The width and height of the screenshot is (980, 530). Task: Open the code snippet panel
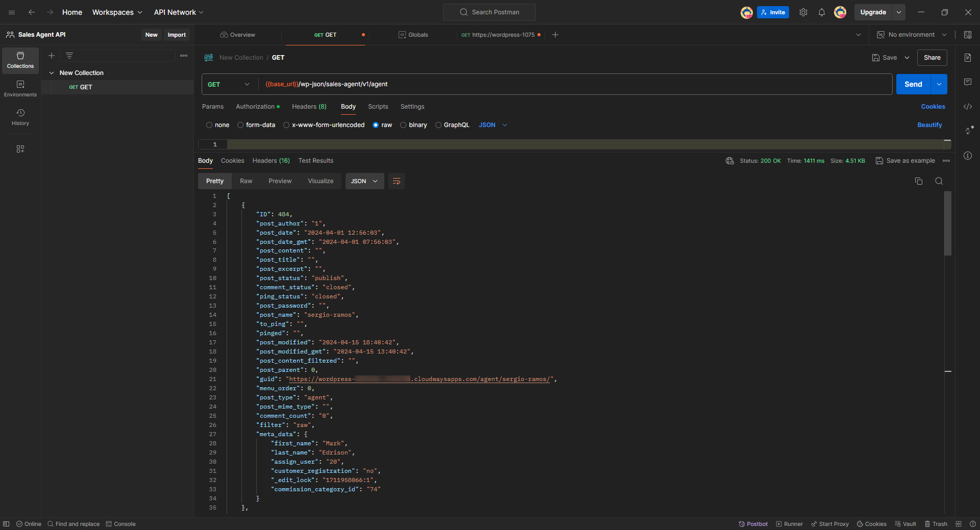(968, 107)
